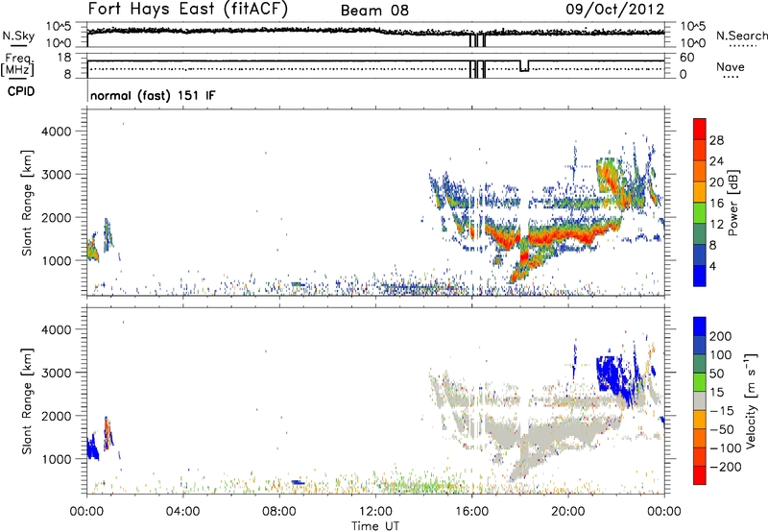The height and width of the screenshot is (532, 768).
Task: Click the "N.Sky" axis label
Action: click(18, 36)
